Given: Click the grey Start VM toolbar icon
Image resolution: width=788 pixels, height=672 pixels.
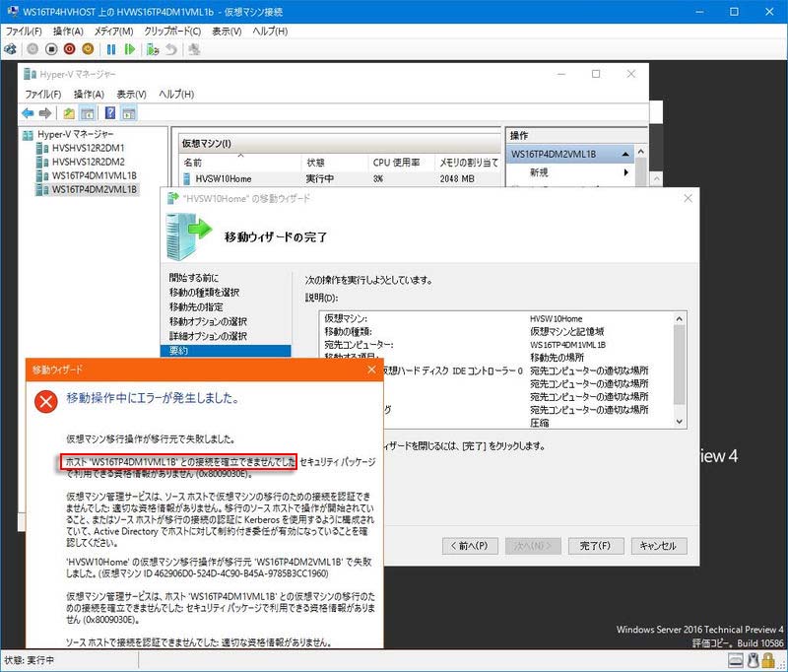Looking at the screenshot, I should pos(33,49).
